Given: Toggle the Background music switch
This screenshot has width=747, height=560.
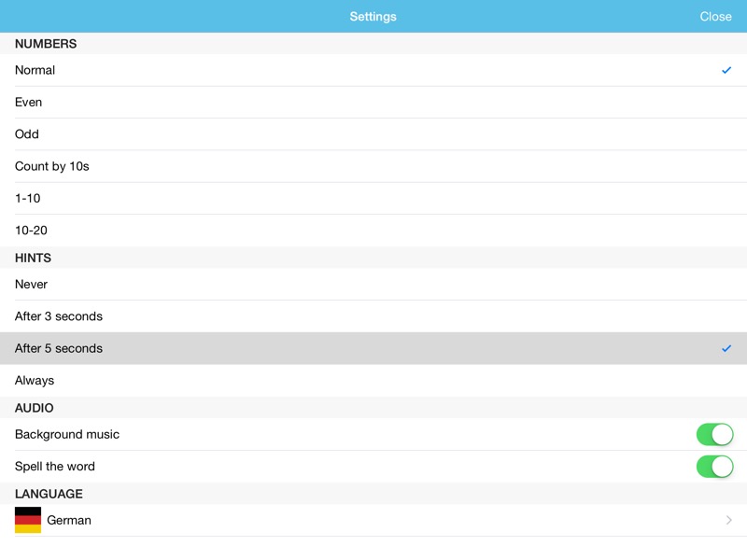Looking at the screenshot, I should coord(714,434).
